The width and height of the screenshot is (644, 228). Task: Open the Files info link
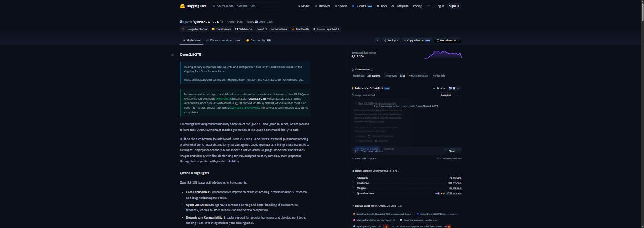click(439, 76)
